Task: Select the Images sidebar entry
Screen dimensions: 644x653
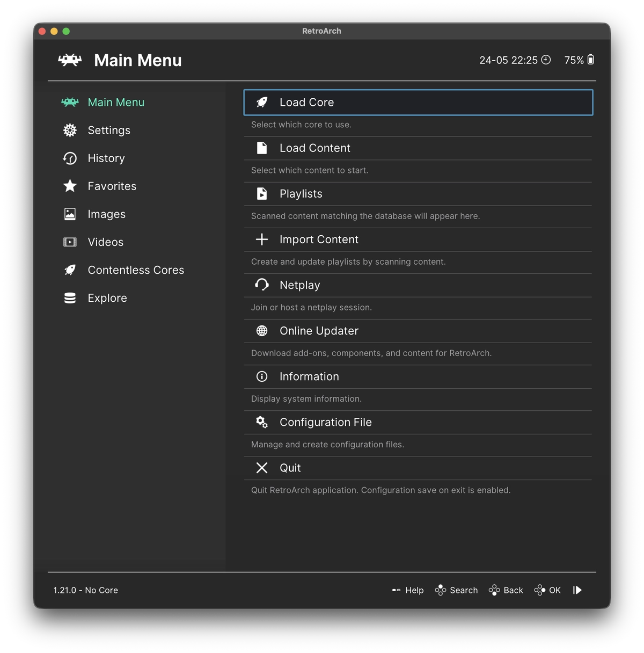Action: [107, 214]
